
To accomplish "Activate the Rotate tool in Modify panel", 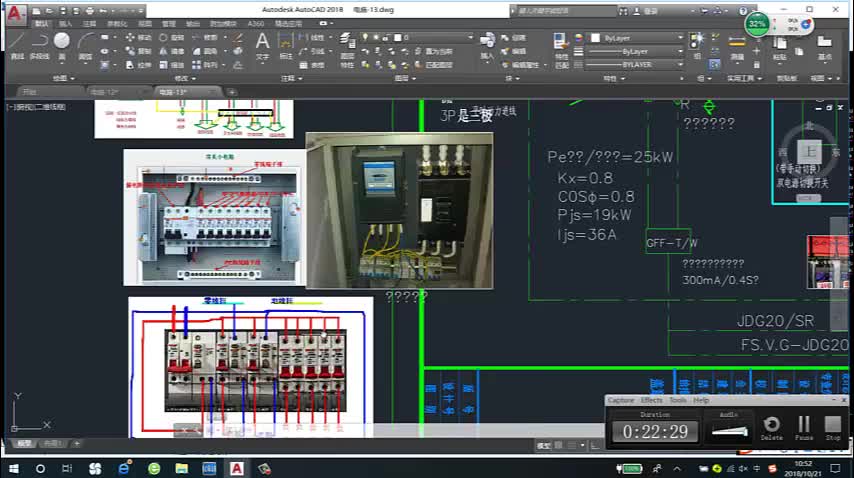I will [x=172, y=38].
